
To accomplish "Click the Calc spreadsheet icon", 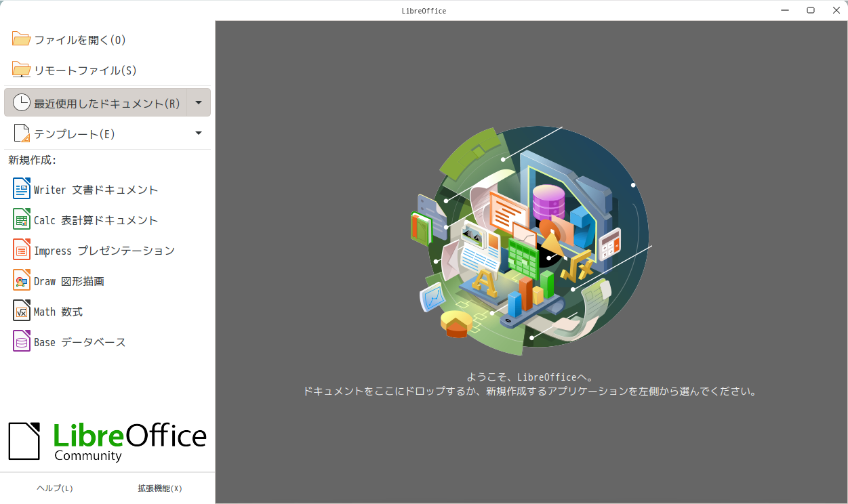I will coord(22,219).
